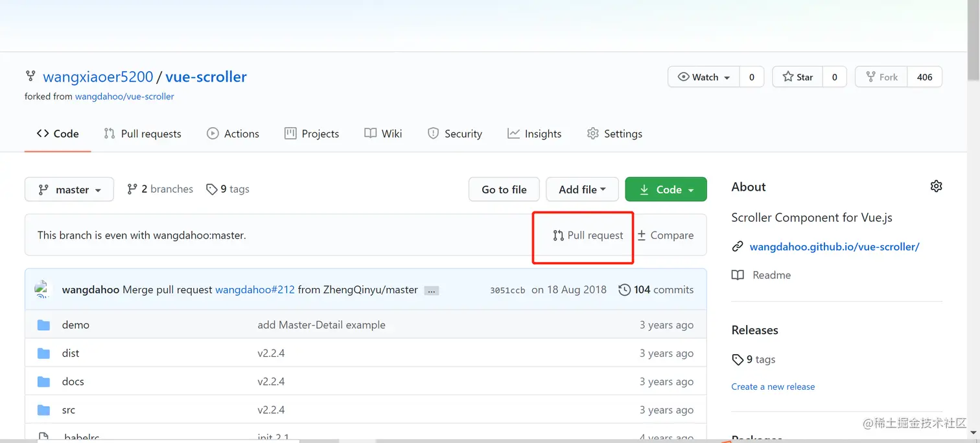The image size is (980, 443).
Task: Expand the green Code download dropdown
Action: [666, 189]
